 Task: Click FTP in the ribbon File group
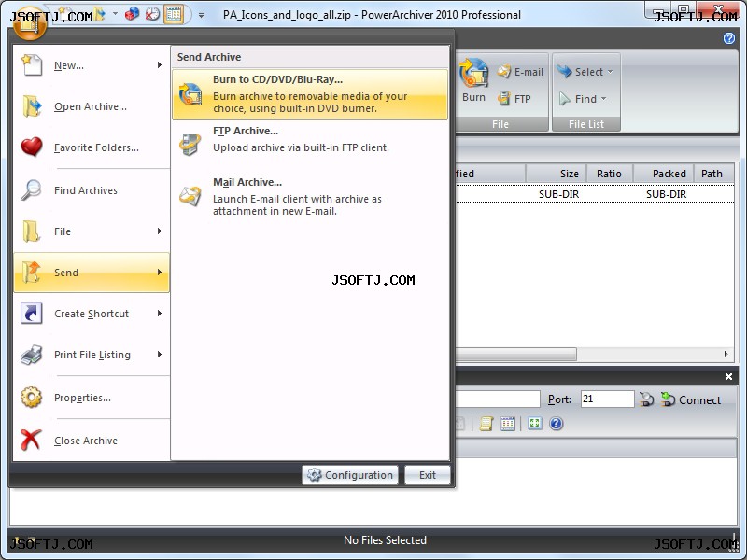pyautogui.click(x=514, y=99)
